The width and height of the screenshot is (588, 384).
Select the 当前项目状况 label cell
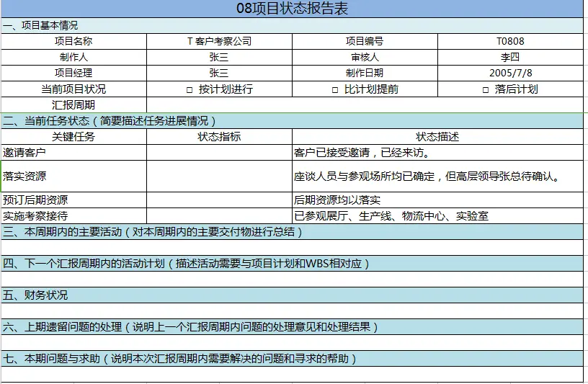point(73,89)
